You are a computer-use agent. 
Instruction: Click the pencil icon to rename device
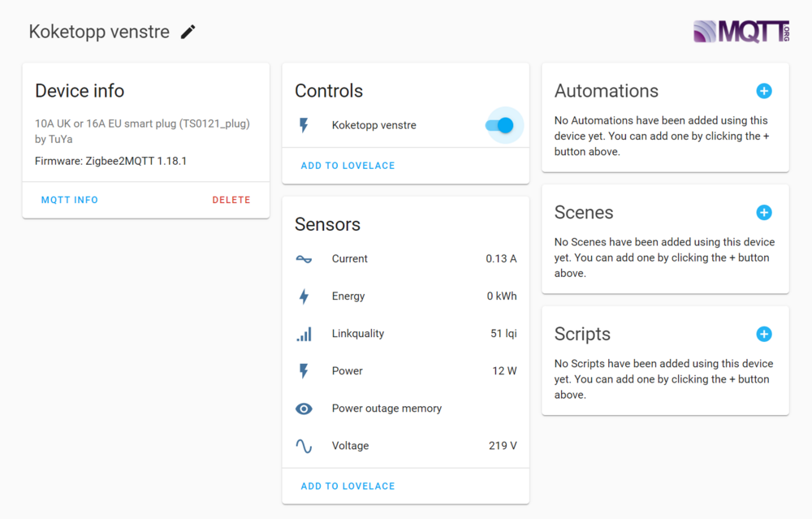[188, 32]
